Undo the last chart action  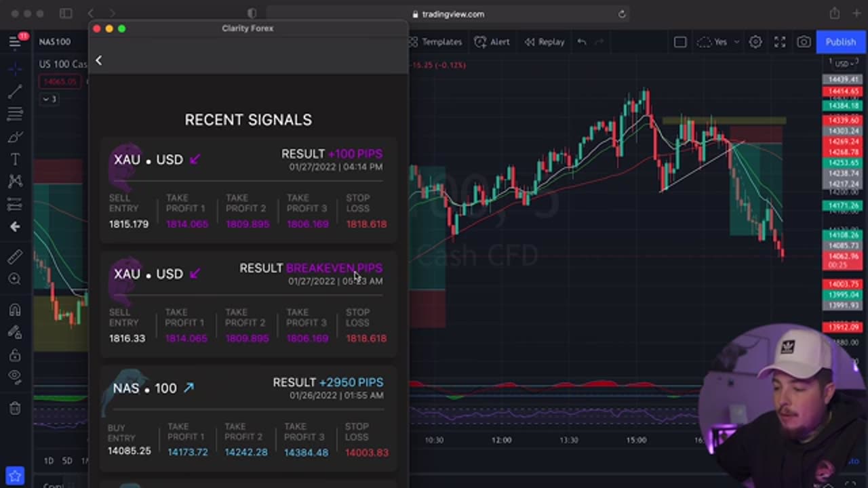tap(582, 42)
